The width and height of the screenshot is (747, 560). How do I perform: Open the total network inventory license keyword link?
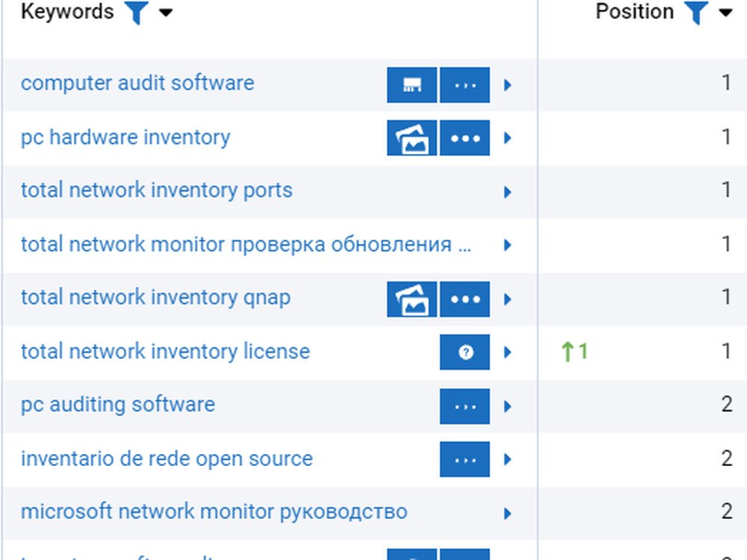point(165,352)
